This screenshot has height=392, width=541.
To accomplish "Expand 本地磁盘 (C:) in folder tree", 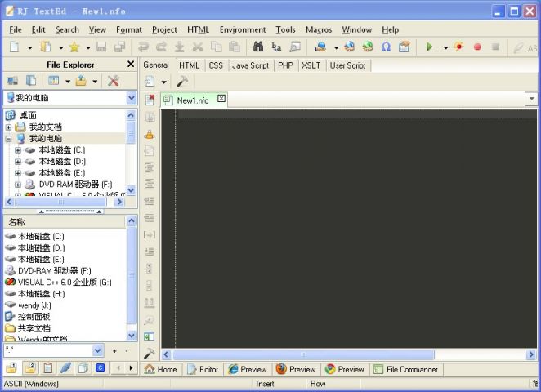I will coord(18,150).
